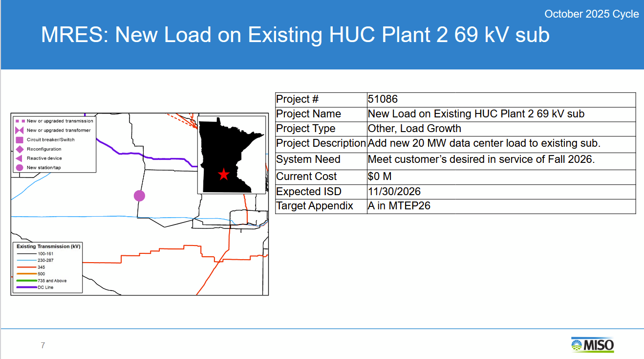Click the Current Cost $0 M value
This screenshot has height=359, width=644.
[x=380, y=177]
